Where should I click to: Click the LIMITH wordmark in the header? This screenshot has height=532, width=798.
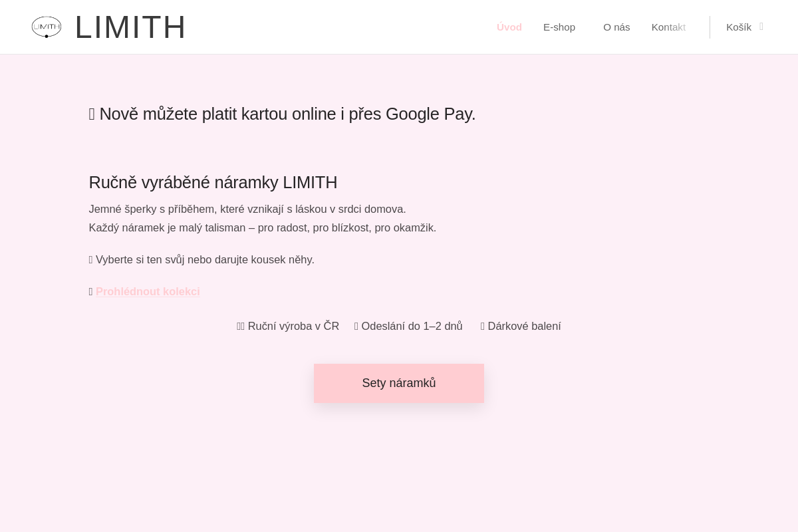[x=130, y=27]
